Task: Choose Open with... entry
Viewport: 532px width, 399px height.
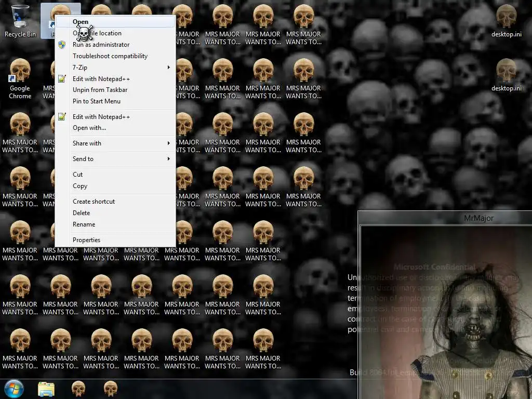Action: pyautogui.click(x=115, y=128)
